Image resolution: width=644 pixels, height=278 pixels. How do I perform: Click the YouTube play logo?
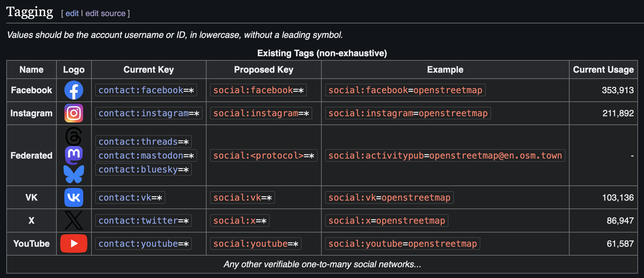(74, 244)
